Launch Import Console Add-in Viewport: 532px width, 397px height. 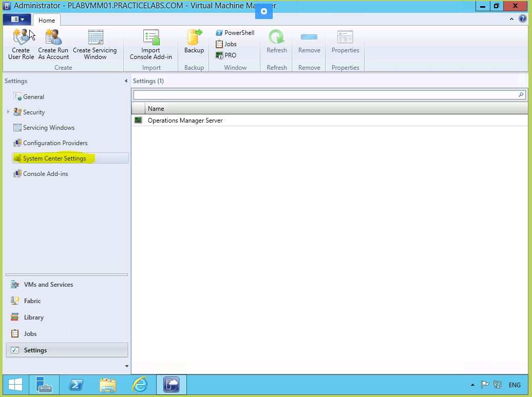tap(150, 45)
